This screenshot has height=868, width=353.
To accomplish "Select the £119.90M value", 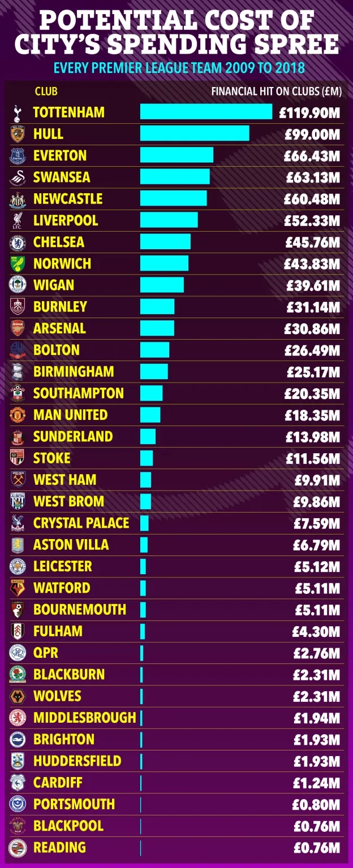I will pyautogui.click(x=309, y=112).
